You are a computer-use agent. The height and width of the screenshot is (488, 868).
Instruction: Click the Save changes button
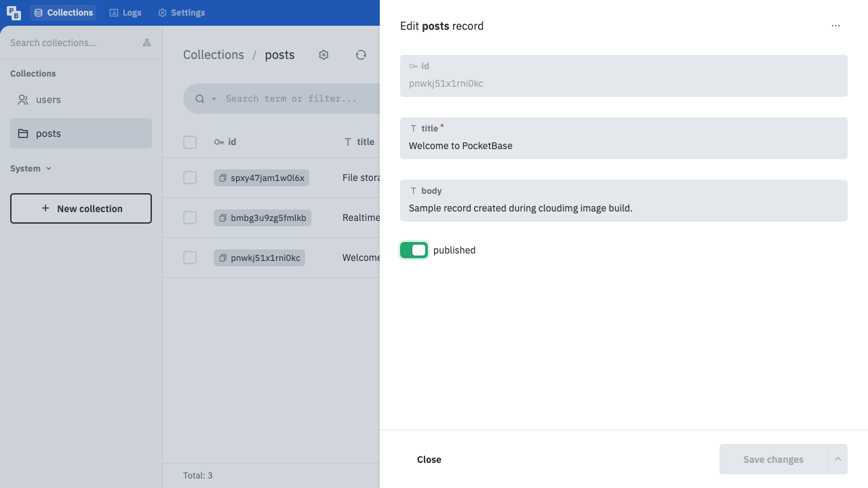(773, 460)
